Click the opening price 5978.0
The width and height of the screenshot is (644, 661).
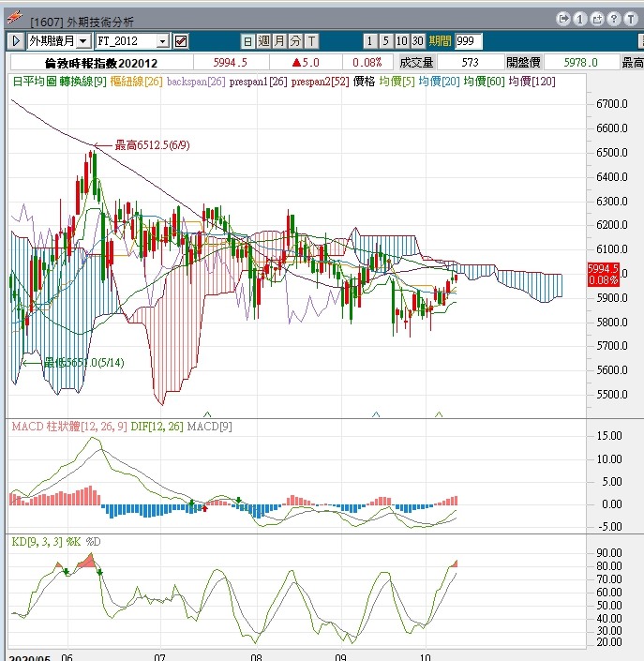pos(581,63)
